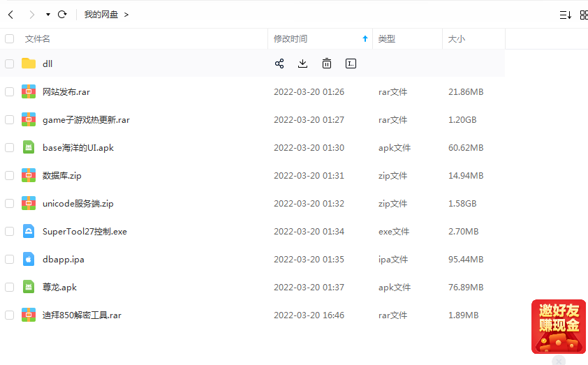
Task: Open the file SuperTool27控制.exe
Action: (84, 231)
